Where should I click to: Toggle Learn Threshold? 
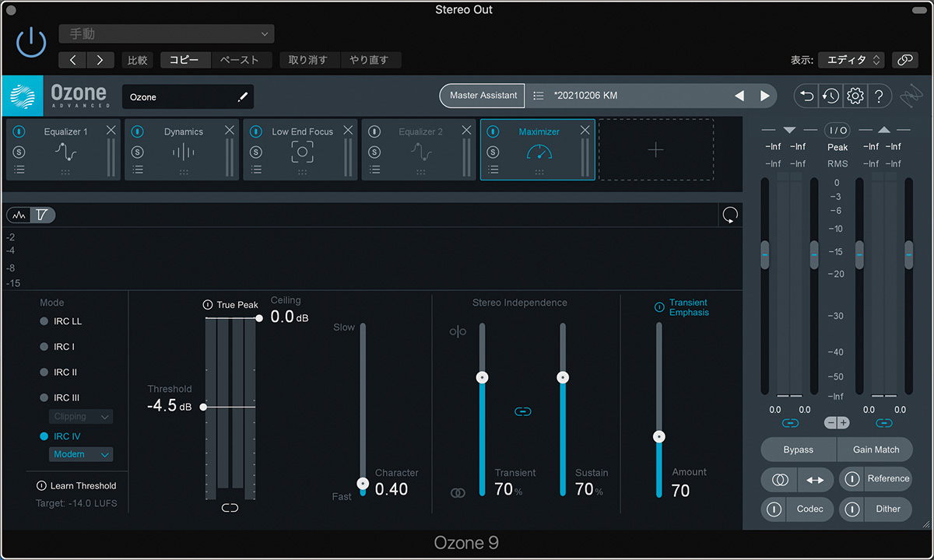point(76,485)
